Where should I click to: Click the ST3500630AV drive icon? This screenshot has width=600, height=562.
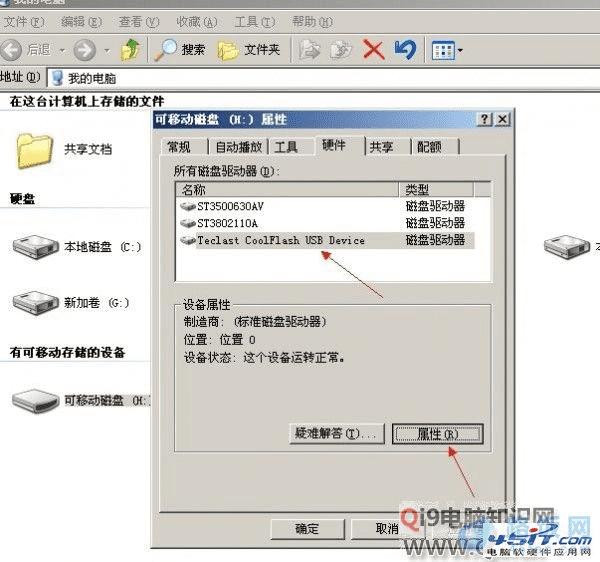pos(188,207)
